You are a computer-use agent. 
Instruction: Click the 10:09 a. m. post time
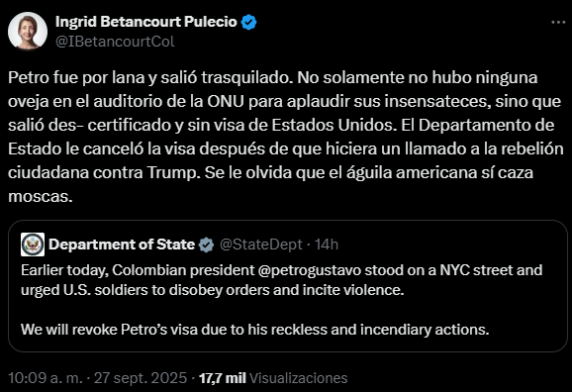(x=46, y=378)
